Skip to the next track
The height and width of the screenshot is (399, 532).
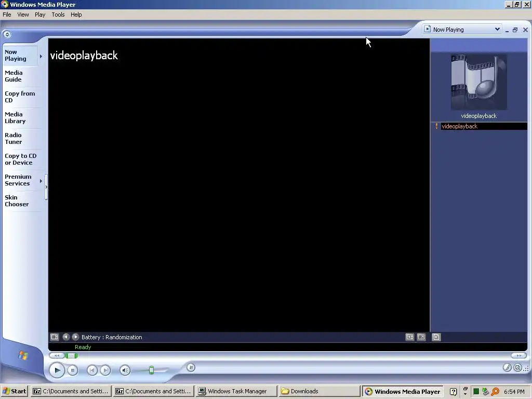105,370
